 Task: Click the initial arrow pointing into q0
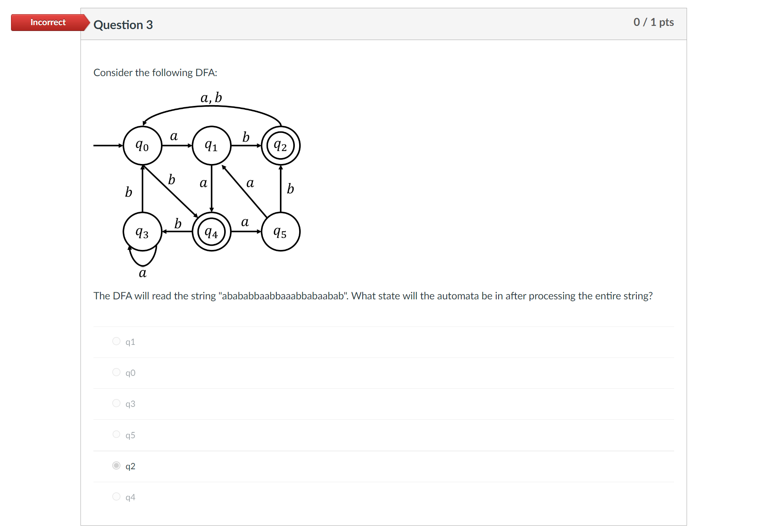(x=107, y=146)
